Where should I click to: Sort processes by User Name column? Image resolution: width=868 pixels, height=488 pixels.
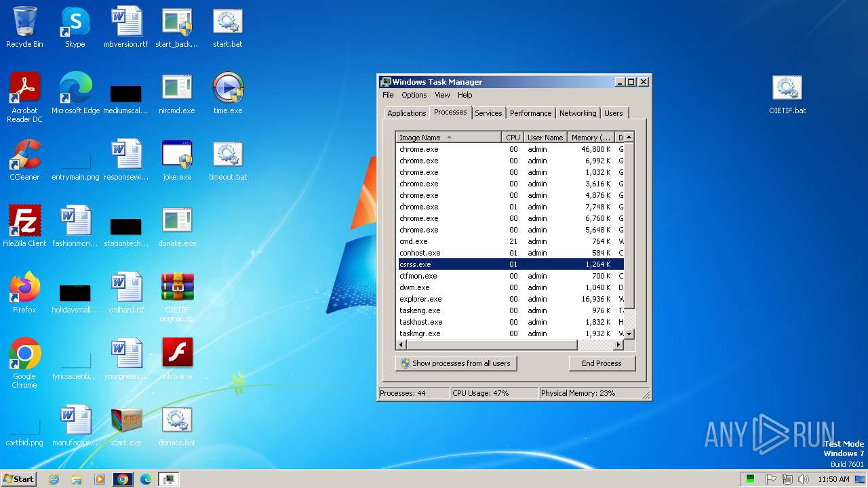click(545, 138)
